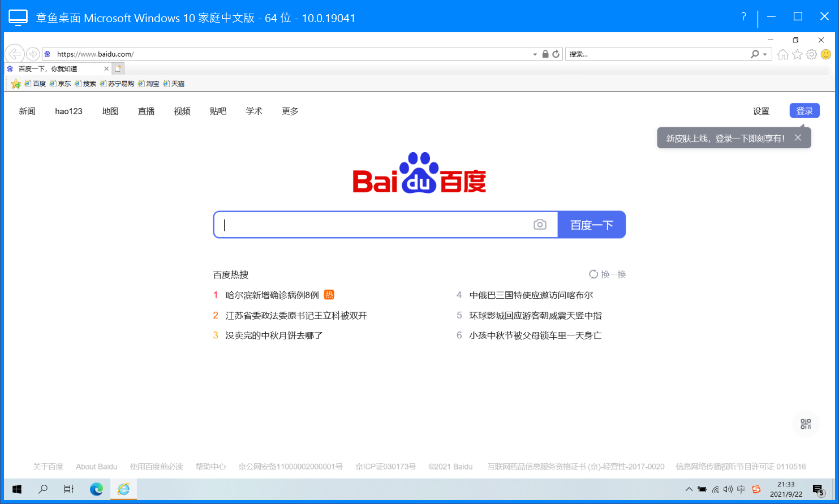The height and width of the screenshot is (504, 839).
Task: Open the browser tools gear icon
Action: click(x=811, y=54)
